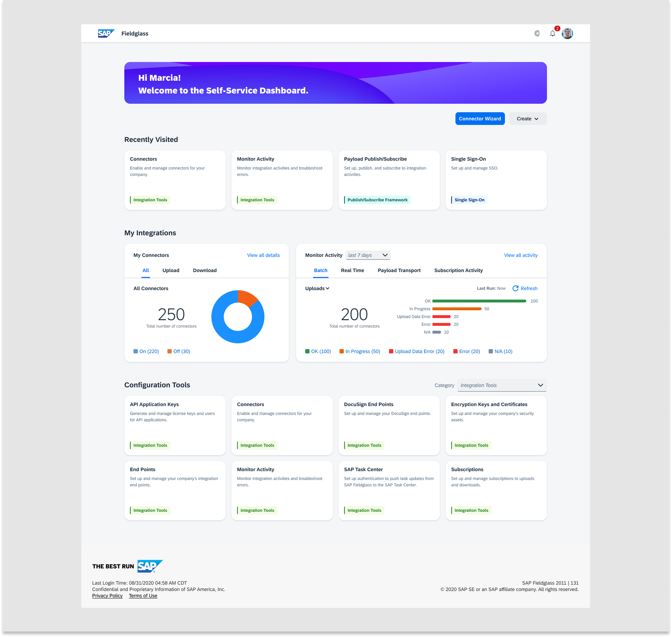
Task: Open the notifications bell icon
Action: (552, 34)
